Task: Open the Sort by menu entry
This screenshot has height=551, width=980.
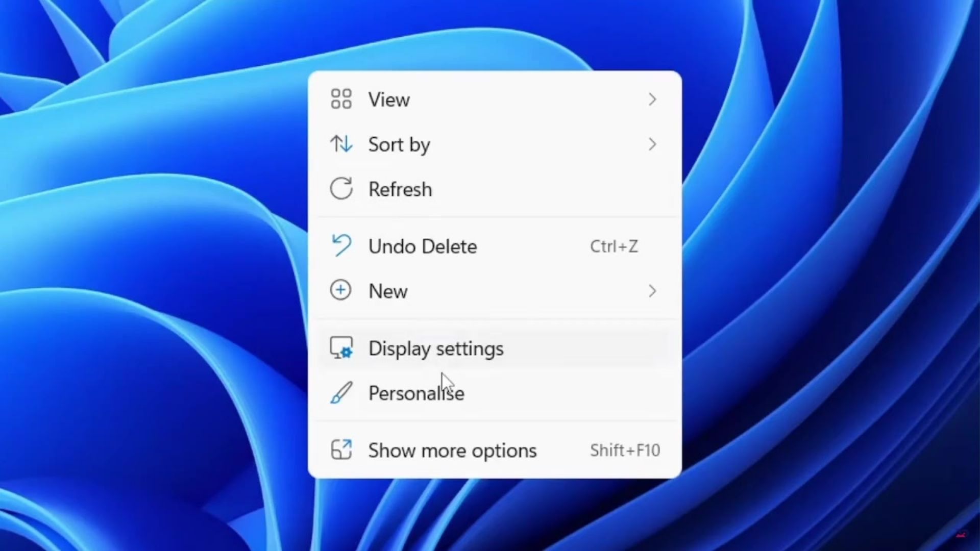Action: click(x=495, y=144)
